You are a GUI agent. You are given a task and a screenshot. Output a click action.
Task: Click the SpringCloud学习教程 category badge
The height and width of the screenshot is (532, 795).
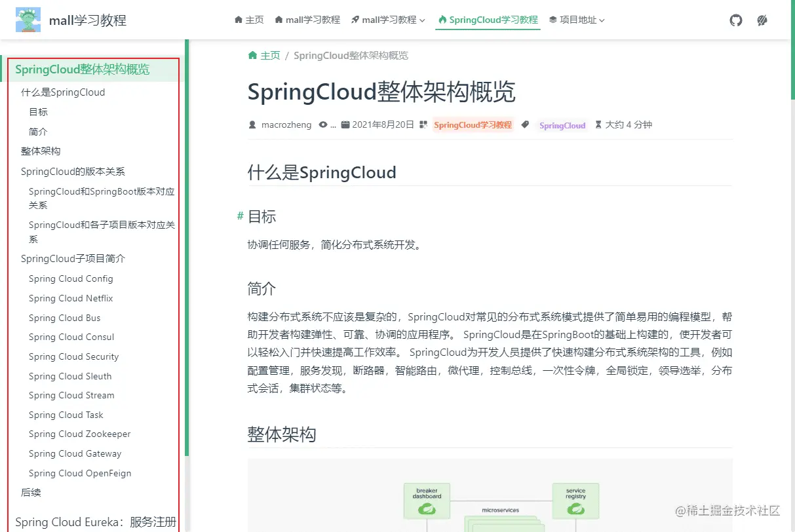coord(473,124)
